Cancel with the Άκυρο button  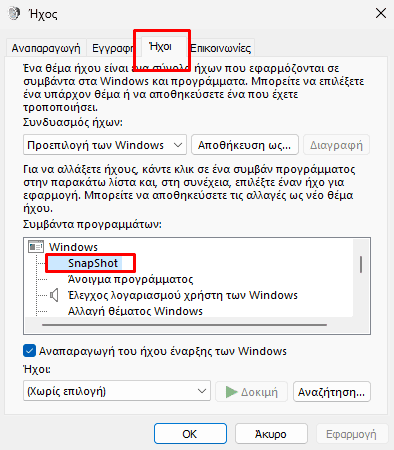[271, 434]
